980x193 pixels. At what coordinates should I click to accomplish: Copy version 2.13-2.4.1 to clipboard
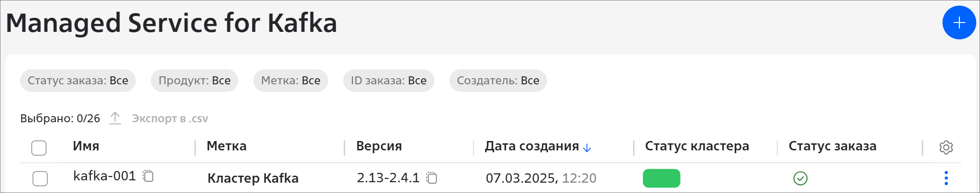click(x=432, y=178)
